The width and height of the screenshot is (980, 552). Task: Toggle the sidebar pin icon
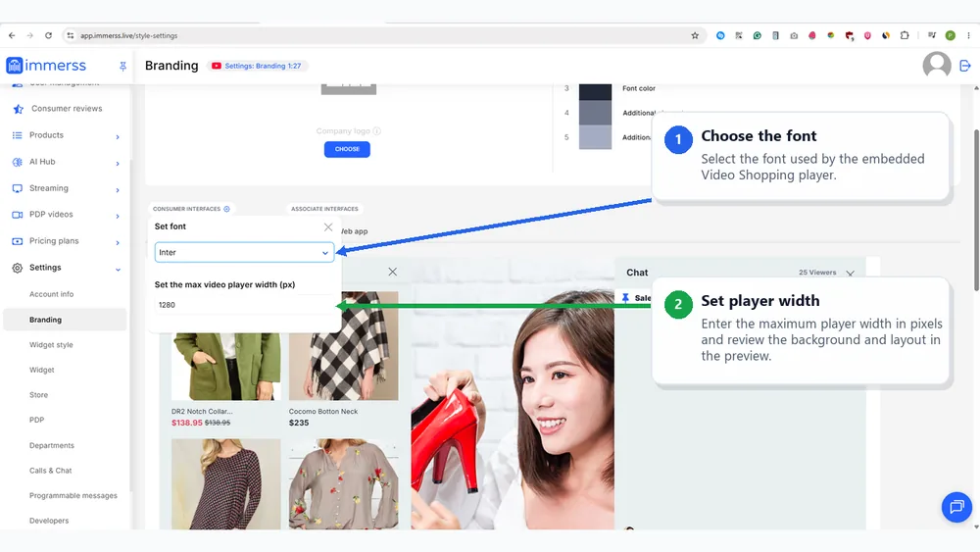(123, 66)
